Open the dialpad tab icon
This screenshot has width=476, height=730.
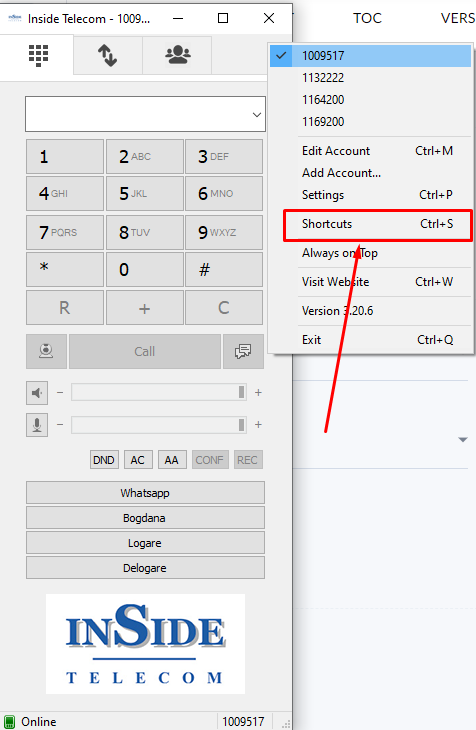tap(38, 55)
